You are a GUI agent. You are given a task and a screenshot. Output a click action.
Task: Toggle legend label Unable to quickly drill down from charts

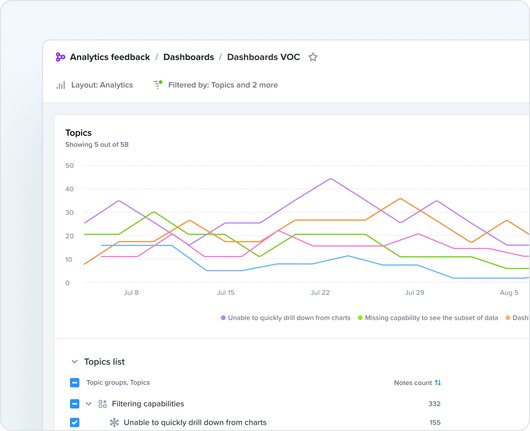289,318
